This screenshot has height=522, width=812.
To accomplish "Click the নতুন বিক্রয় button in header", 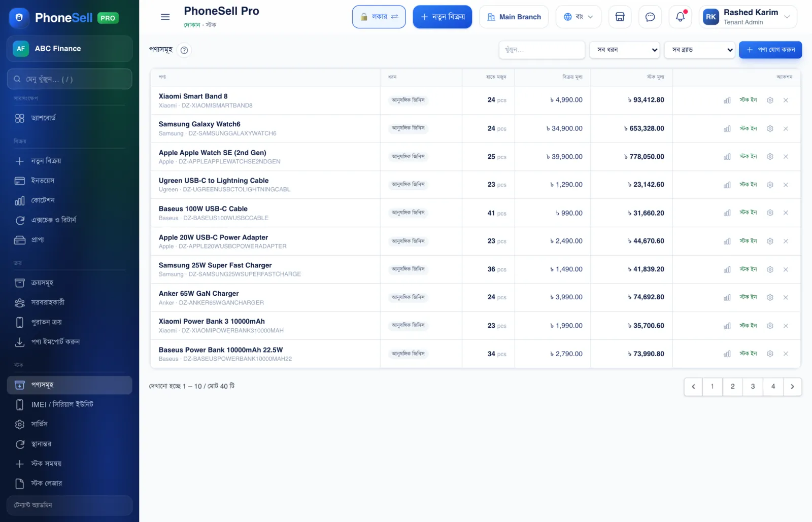I will (x=443, y=17).
